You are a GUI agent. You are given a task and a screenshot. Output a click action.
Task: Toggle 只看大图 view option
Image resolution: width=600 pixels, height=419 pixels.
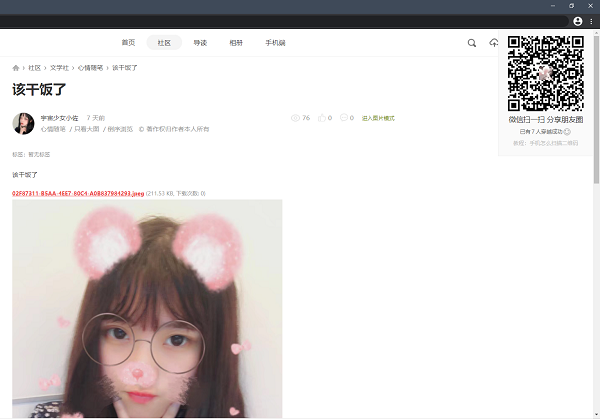coord(87,129)
